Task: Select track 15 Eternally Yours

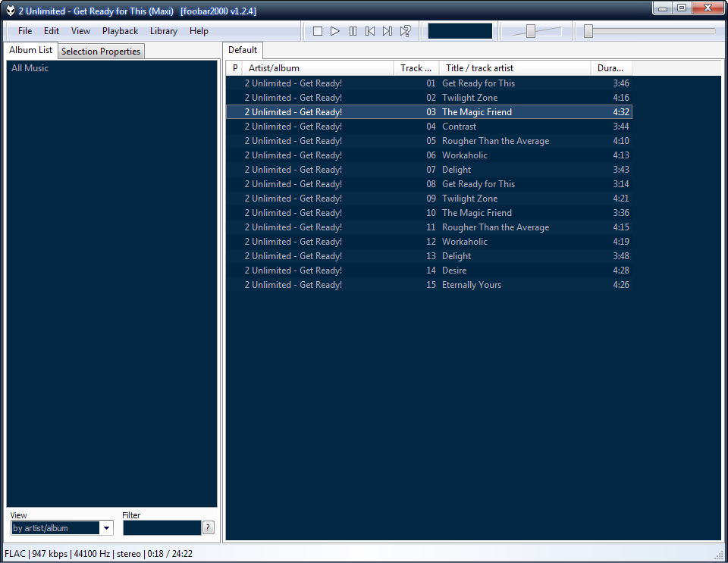Action: [429, 285]
